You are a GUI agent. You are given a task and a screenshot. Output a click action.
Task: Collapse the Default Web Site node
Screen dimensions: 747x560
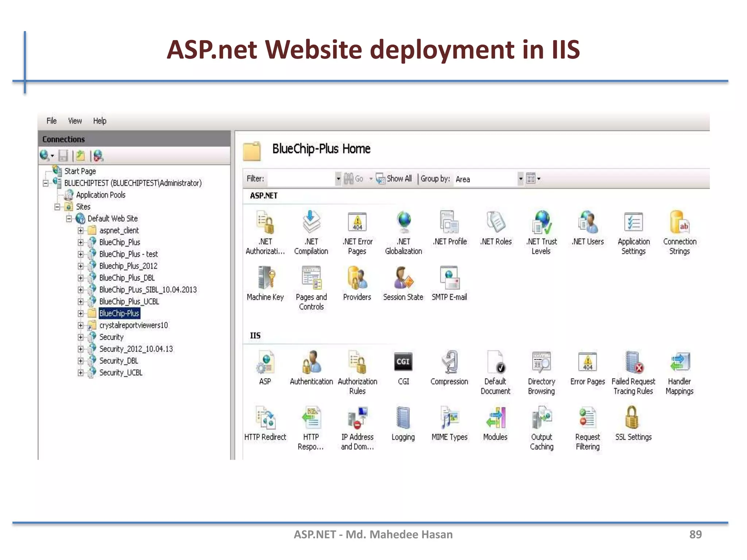pos(69,219)
